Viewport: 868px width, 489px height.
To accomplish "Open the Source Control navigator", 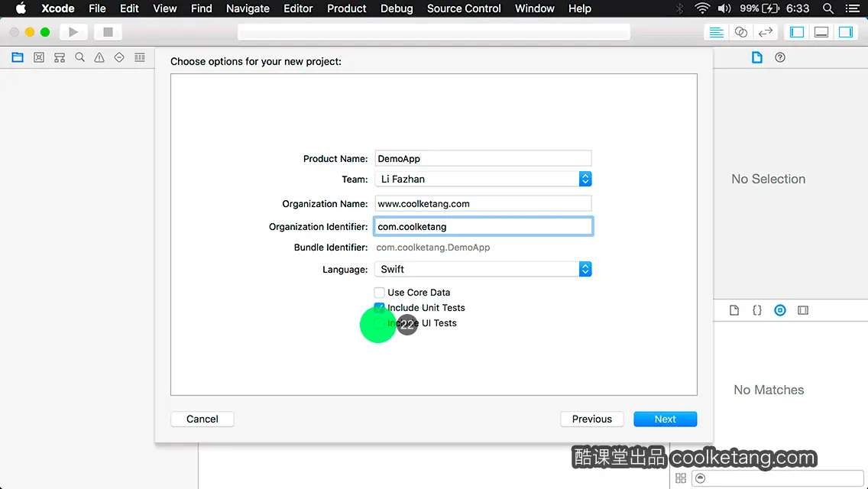I will [39, 57].
